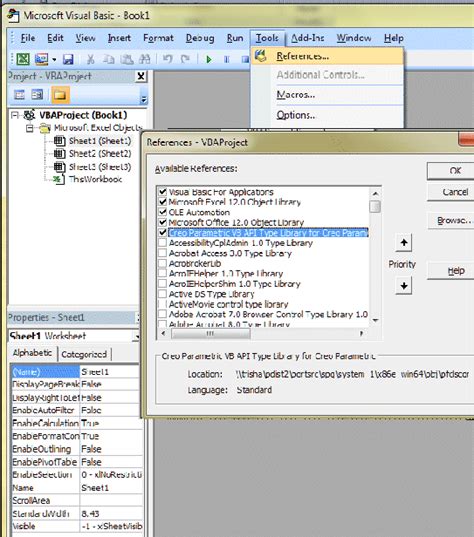Click the StandardWidth value 8.43
The height and width of the screenshot is (537, 474).
click(111, 513)
